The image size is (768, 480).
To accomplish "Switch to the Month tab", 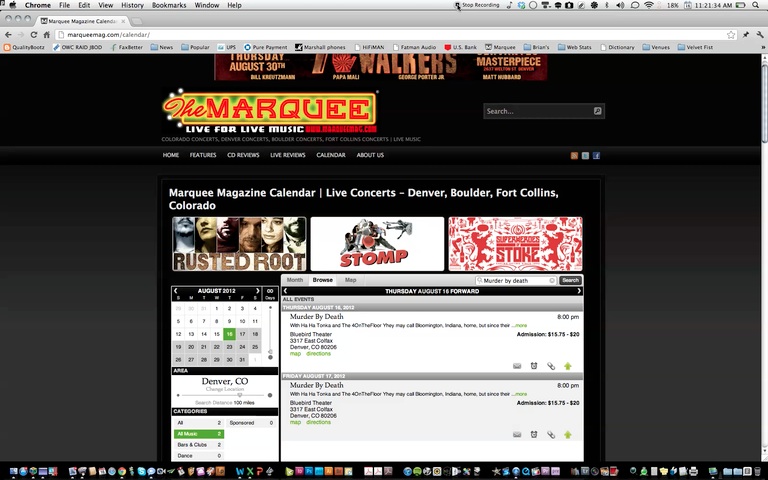I will click(x=295, y=280).
